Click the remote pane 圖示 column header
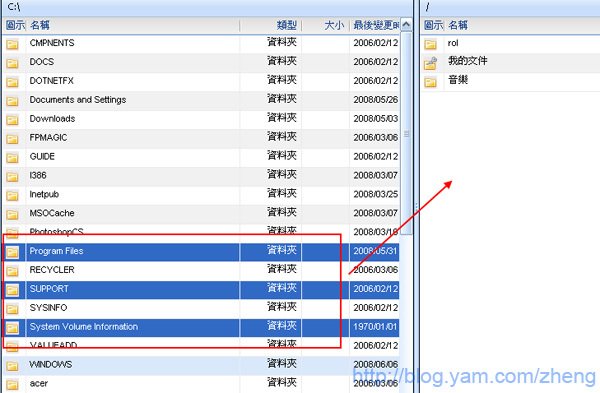The height and width of the screenshot is (393, 600). pyautogui.click(x=434, y=26)
